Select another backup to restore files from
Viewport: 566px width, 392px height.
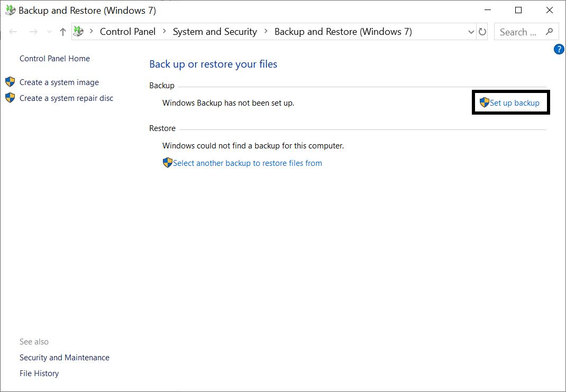coord(248,163)
